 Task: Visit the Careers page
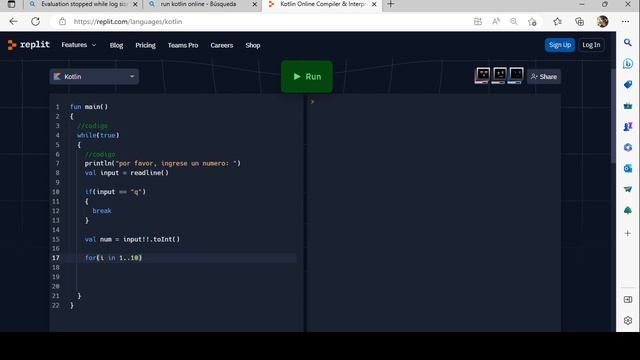[222, 45]
